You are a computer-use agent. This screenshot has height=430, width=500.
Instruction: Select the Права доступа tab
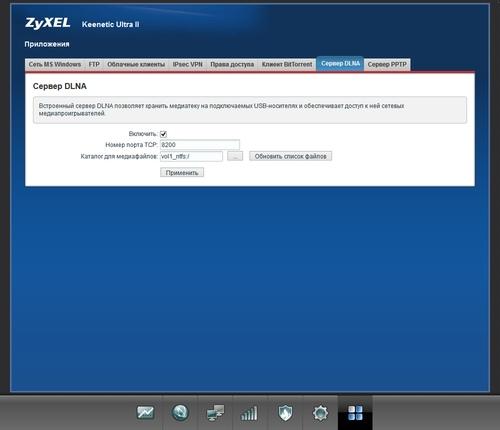tap(232, 64)
